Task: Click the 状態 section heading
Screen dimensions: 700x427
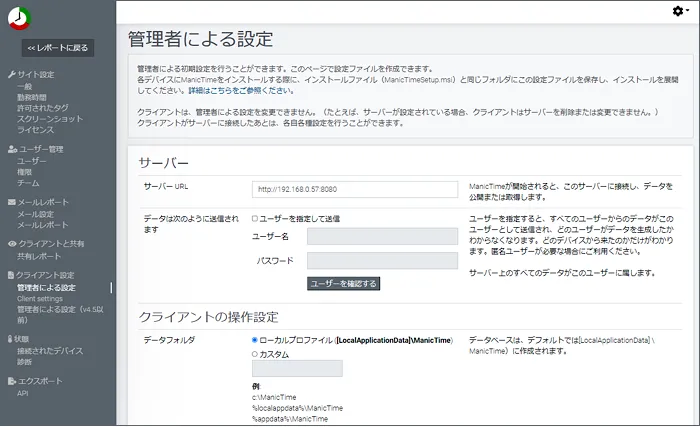Action: point(21,339)
